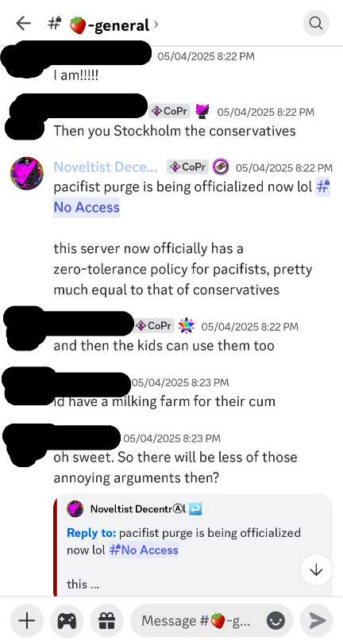The width and height of the screenshot is (343, 644).
Task: Open No Access link in reply embed
Action: [143, 550]
